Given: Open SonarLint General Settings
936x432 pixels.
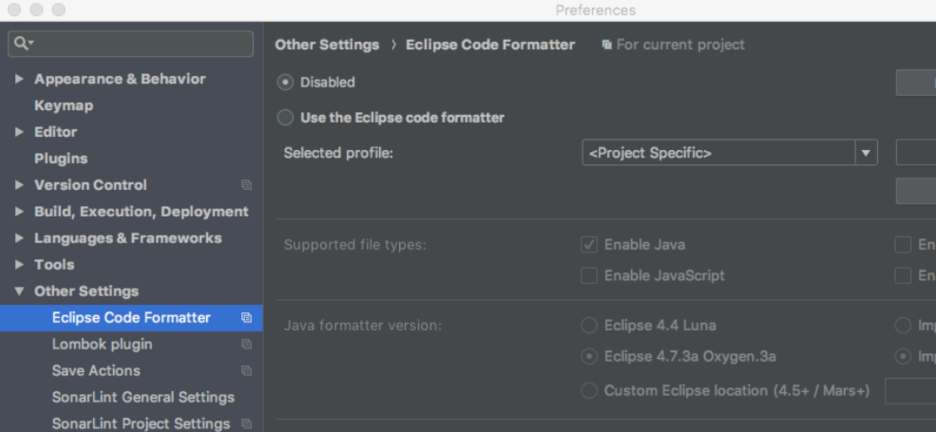Looking at the screenshot, I should 143,397.
